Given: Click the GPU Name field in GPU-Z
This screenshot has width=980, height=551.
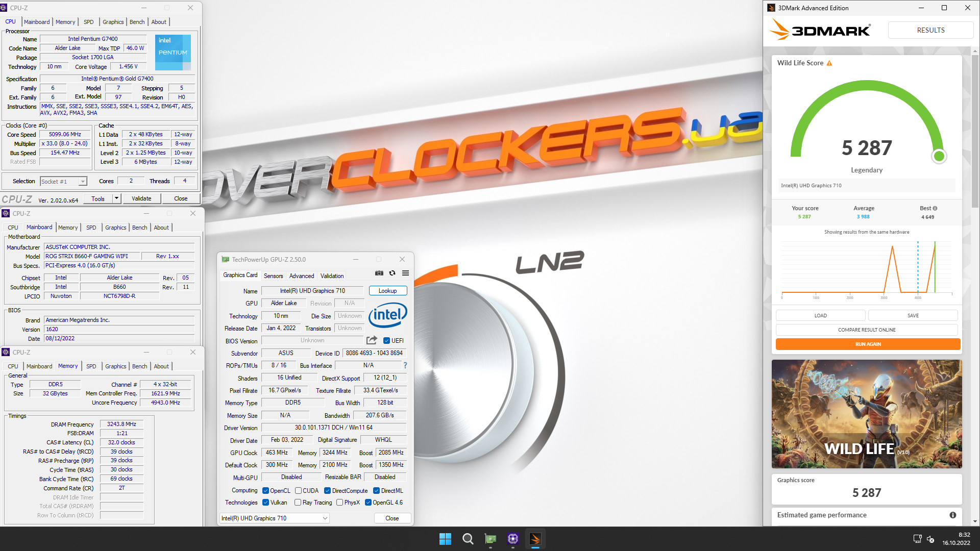Looking at the screenshot, I should pos(312,291).
